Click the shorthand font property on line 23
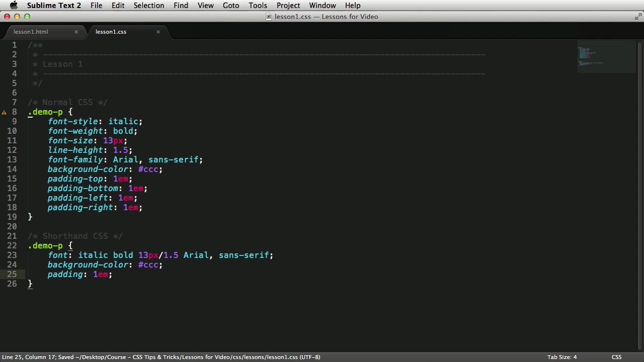Image resolution: width=644 pixels, height=362 pixels. [x=58, y=255]
